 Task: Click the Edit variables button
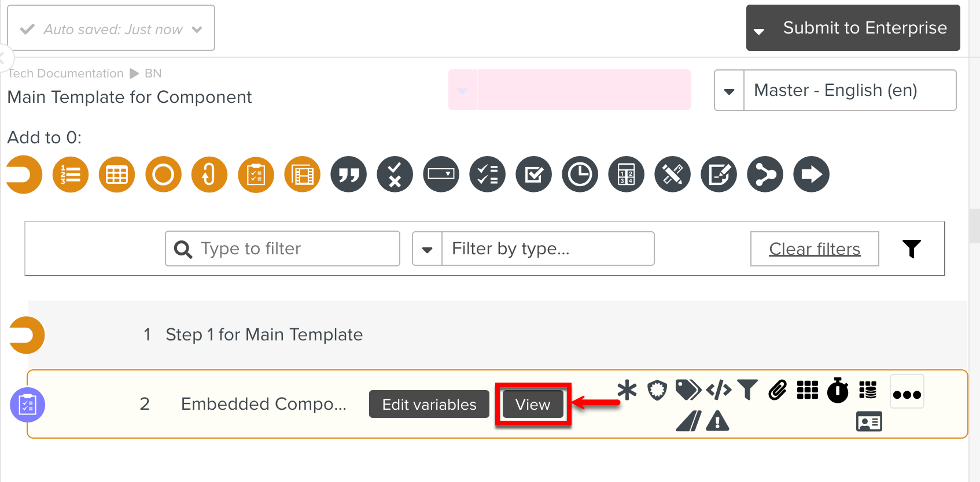pyautogui.click(x=429, y=404)
